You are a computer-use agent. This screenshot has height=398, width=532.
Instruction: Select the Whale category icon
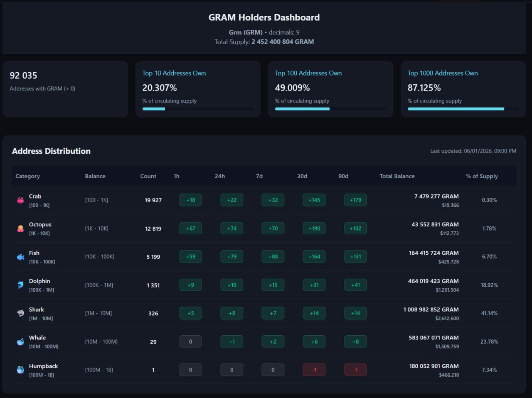coord(20,341)
